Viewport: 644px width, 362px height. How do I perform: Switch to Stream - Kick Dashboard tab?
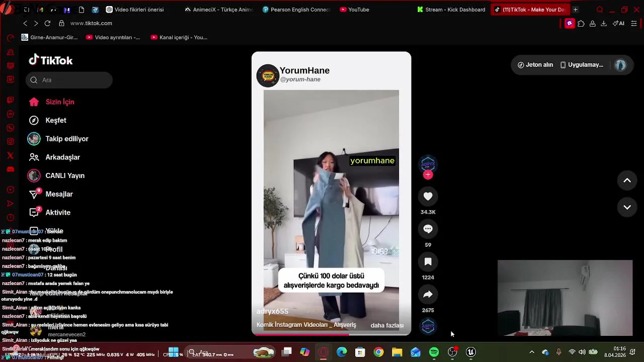coord(451,10)
